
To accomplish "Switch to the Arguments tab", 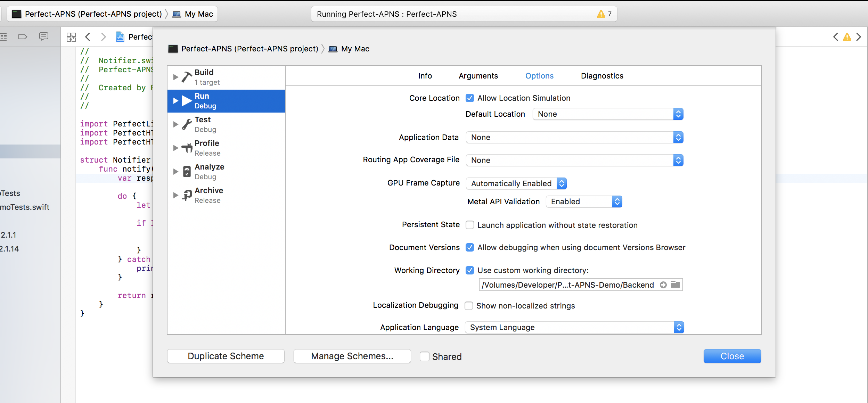I will [478, 76].
